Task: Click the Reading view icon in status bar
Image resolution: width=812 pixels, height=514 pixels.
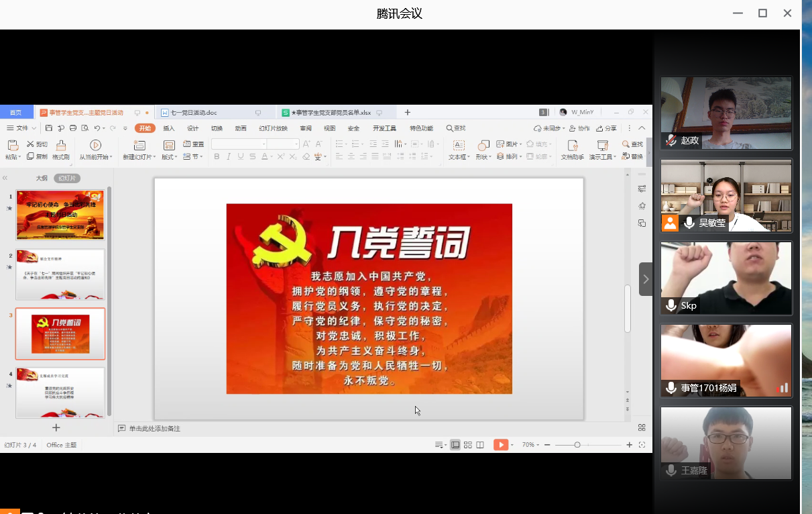Action: point(480,445)
